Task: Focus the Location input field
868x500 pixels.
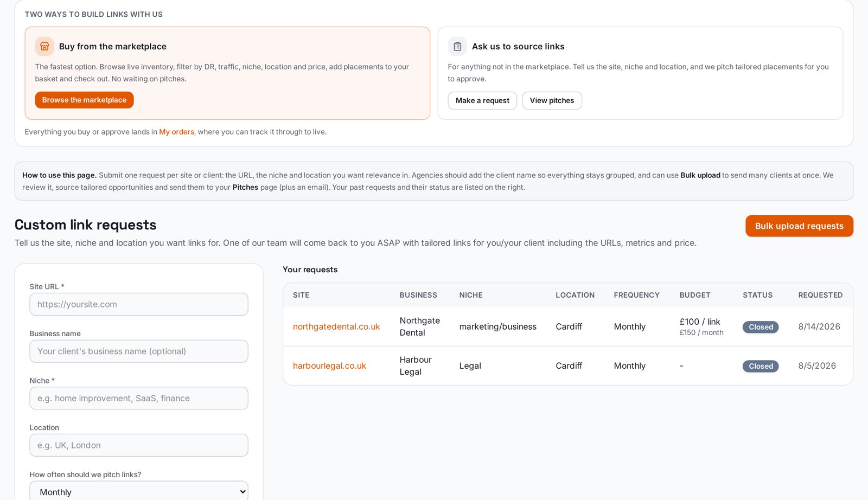Action: click(x=139, y=445)
